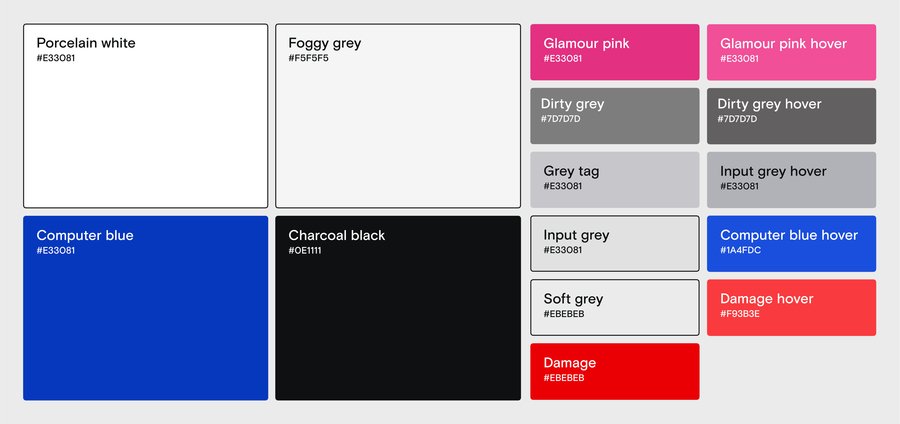Select the red Damage swatch
This screenshot has width=900, height=424.
[x=614, y=372]
